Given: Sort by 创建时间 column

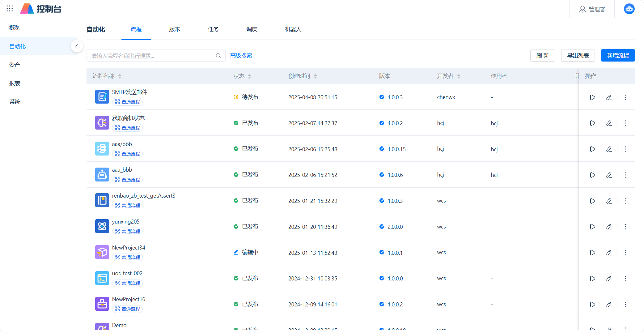Looking at the screenshot, I should (x=315, y=76).
